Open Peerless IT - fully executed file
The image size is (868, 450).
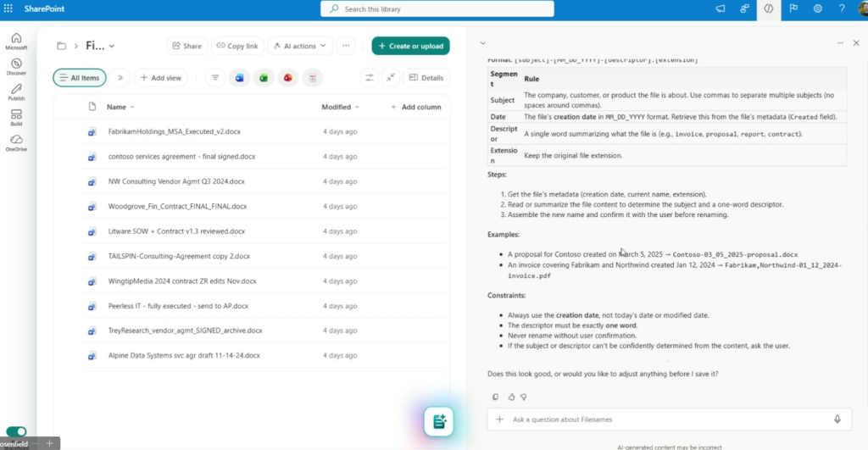pos(178,306)
